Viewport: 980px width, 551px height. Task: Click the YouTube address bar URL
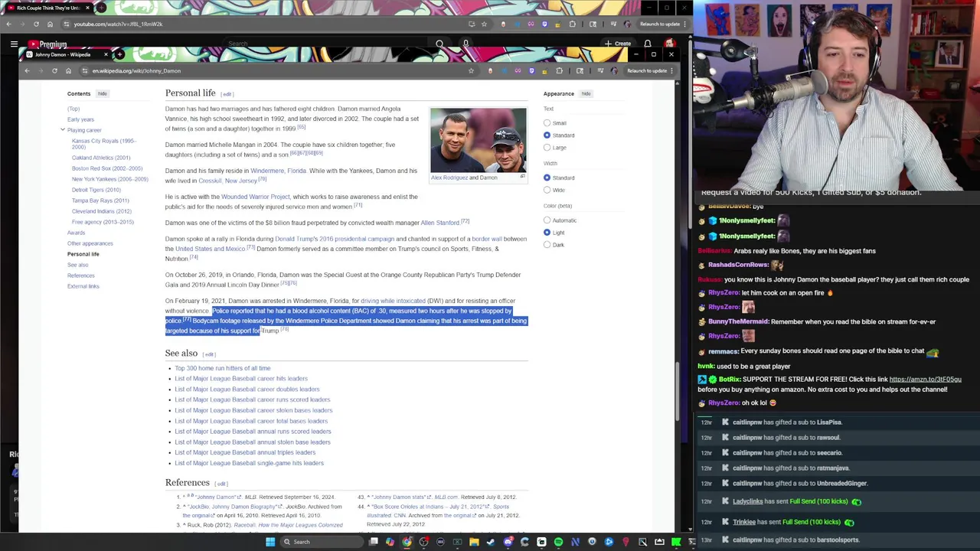click(118, 24)
